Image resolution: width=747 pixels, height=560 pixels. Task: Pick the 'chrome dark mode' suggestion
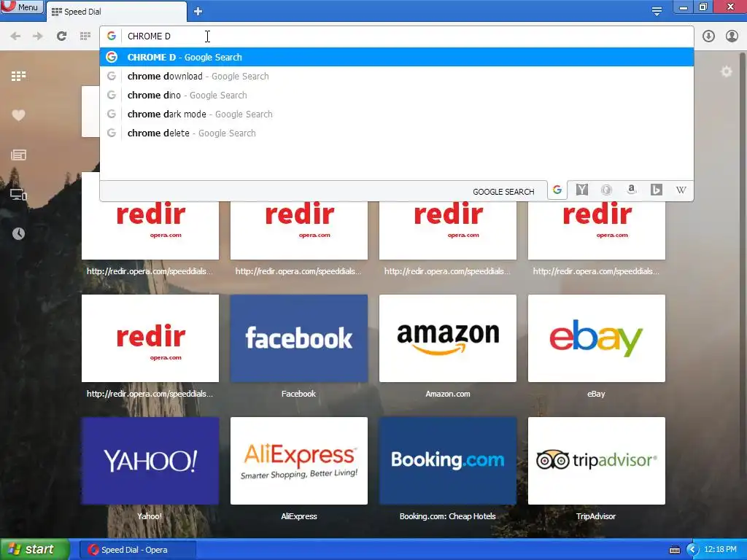click(396, 114)
